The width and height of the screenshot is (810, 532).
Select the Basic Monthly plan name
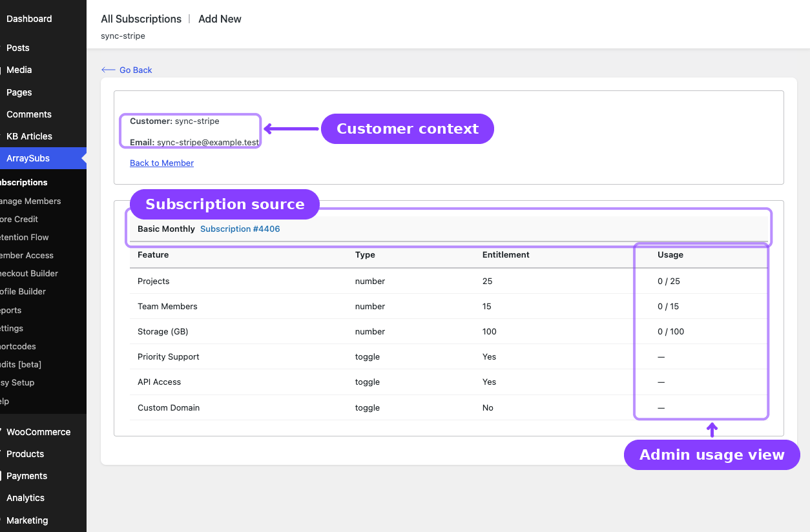166,229
